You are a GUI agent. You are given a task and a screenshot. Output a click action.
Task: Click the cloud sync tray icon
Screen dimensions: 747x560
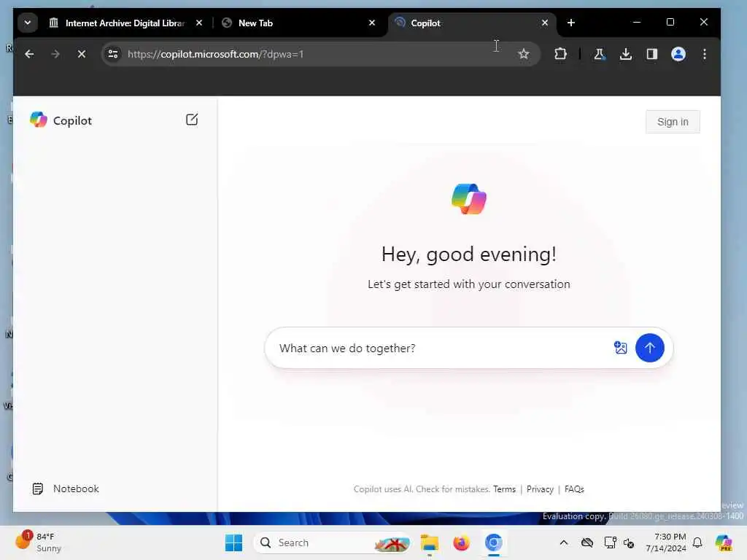click(x=587, y=542)
